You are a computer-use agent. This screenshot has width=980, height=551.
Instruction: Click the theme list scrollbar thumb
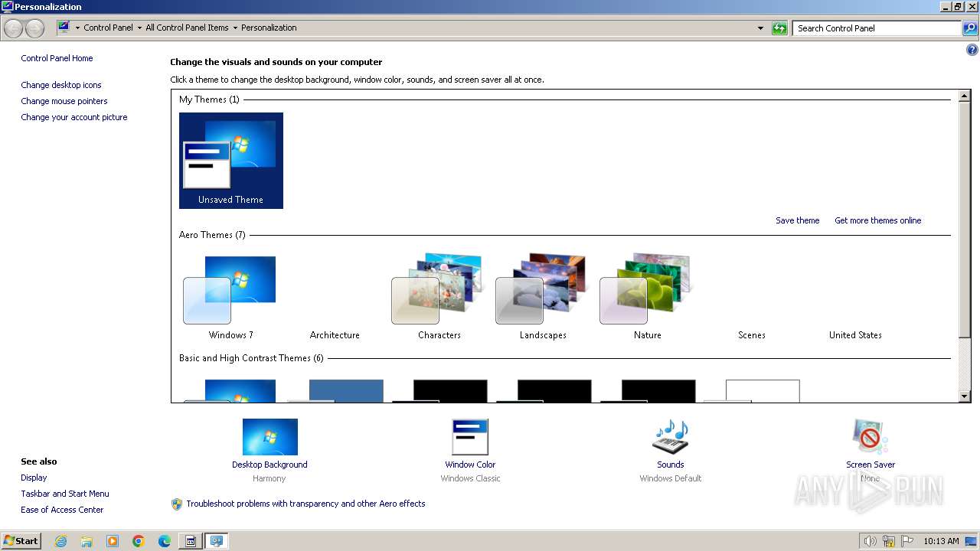pyautogui.click(x=965, y=220)
